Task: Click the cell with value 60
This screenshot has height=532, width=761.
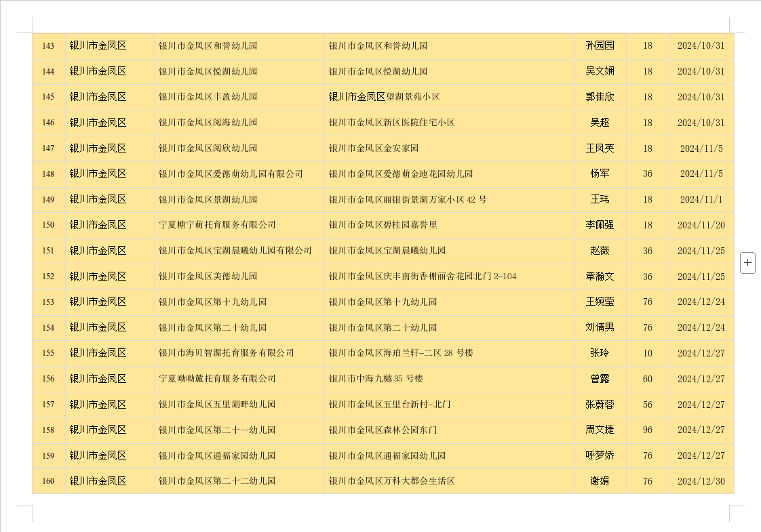Action: [647, 379]
